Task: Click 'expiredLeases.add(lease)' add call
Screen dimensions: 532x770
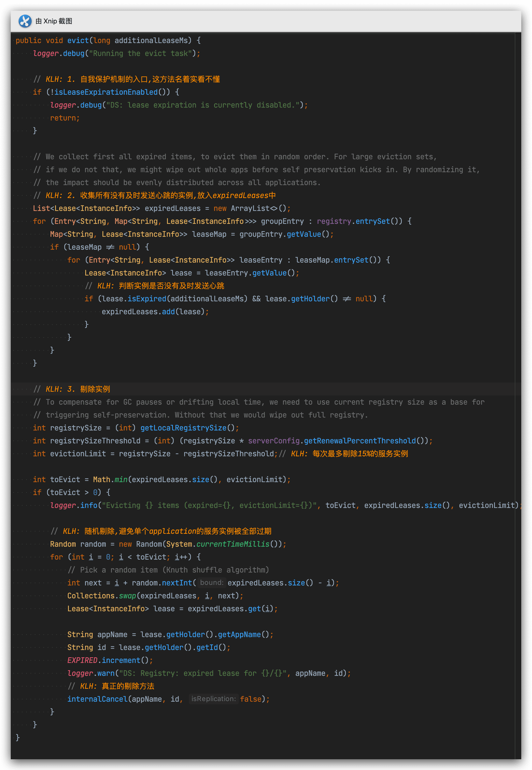Action: pyautogui.click(x=168, y=312)
